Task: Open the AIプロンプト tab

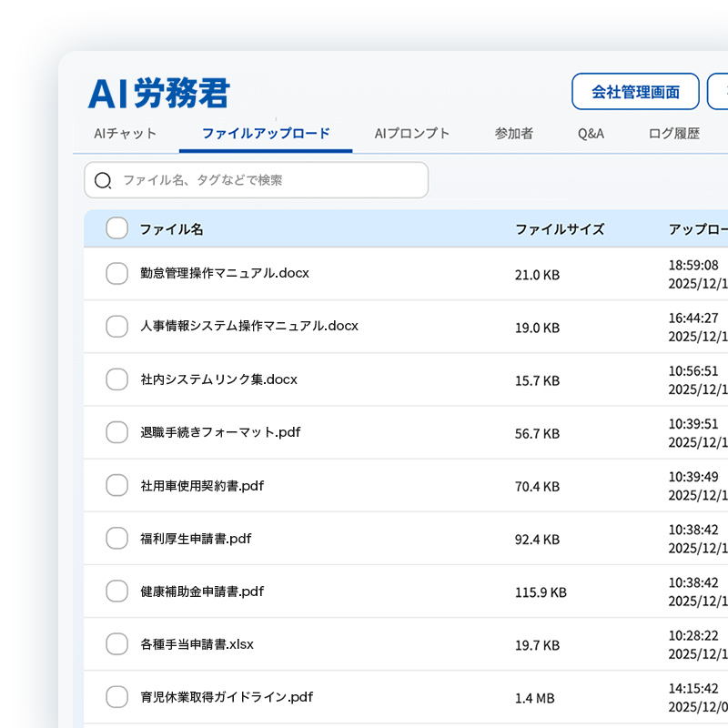Action: click(x=412, y=134)
